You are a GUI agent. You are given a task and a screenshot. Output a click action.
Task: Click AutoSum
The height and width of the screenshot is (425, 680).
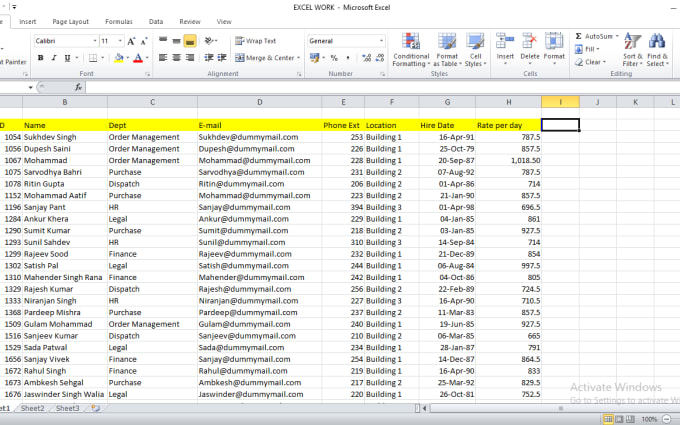pyautogui.click(x=593, y=36)
